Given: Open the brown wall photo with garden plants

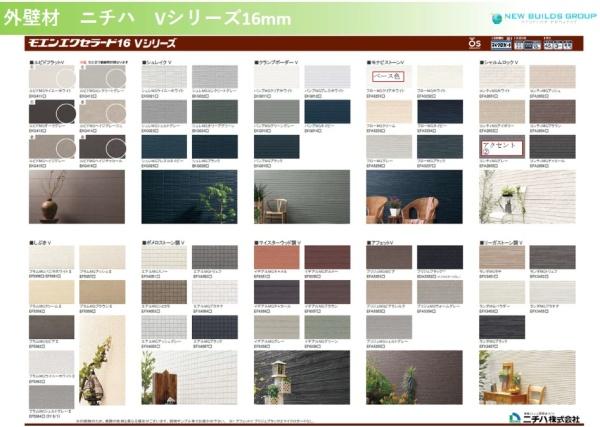Looking at the screenshot, I should [414, 377].
